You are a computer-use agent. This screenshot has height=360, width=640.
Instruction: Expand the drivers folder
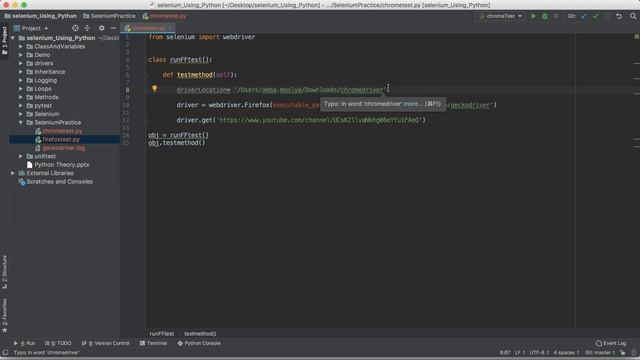[21, 63]
